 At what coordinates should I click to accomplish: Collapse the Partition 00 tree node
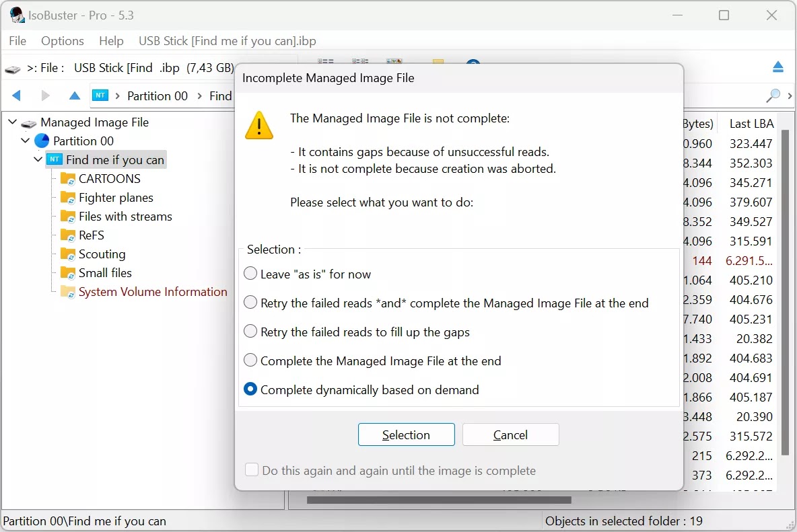point(25,141)
